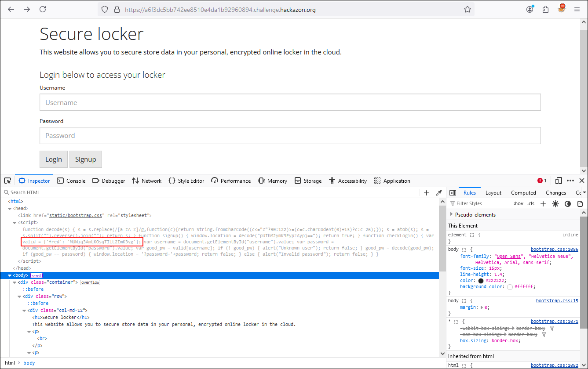Show the error count badge
This screenshot has height=369, width=588.
point(542,181)
